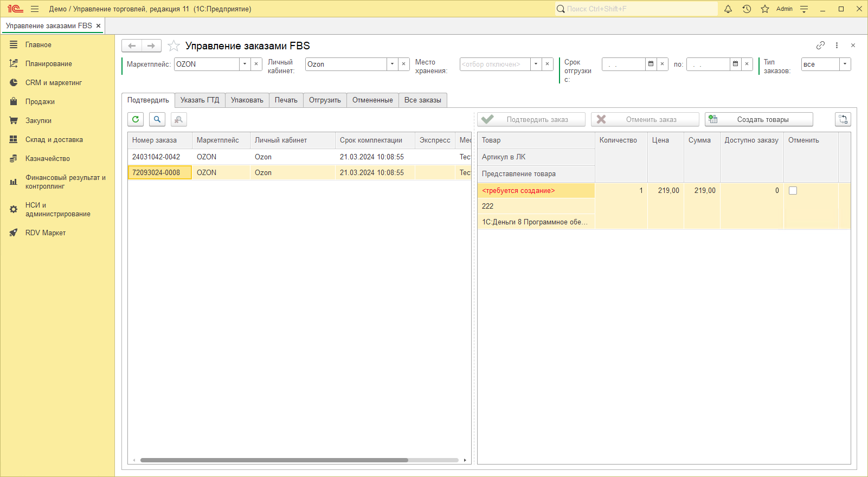The height and width of the screenshot is (477, 868).
Task: Open the Отмененные tab
Action: pos(372,100)
